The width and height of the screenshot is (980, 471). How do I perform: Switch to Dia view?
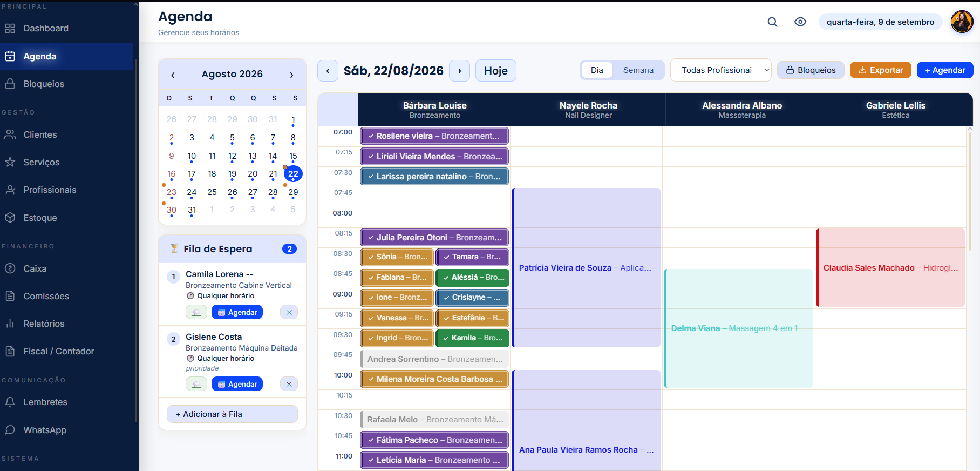point(597,70)
